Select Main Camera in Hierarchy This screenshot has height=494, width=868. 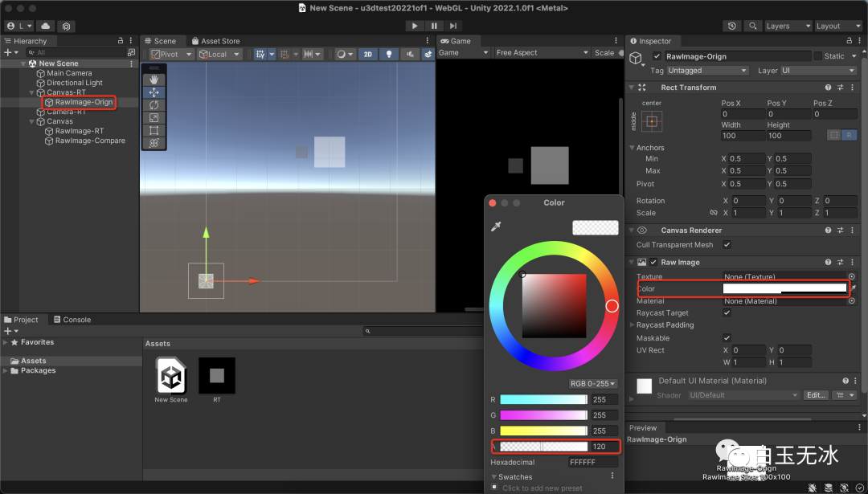tap(69, 73)
